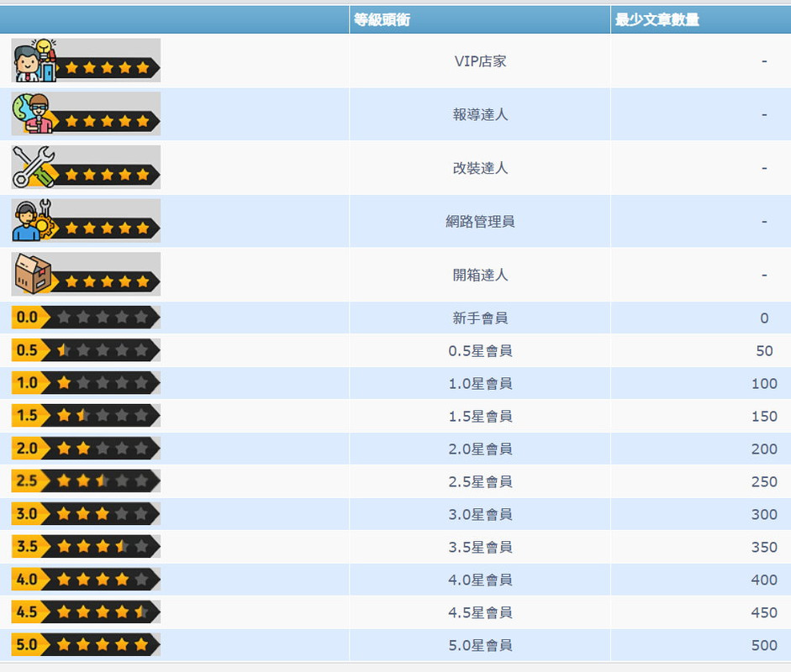Click the 開箱達人 cardboard box badge
Screen dimensions: 791x672
click(86, 274)
